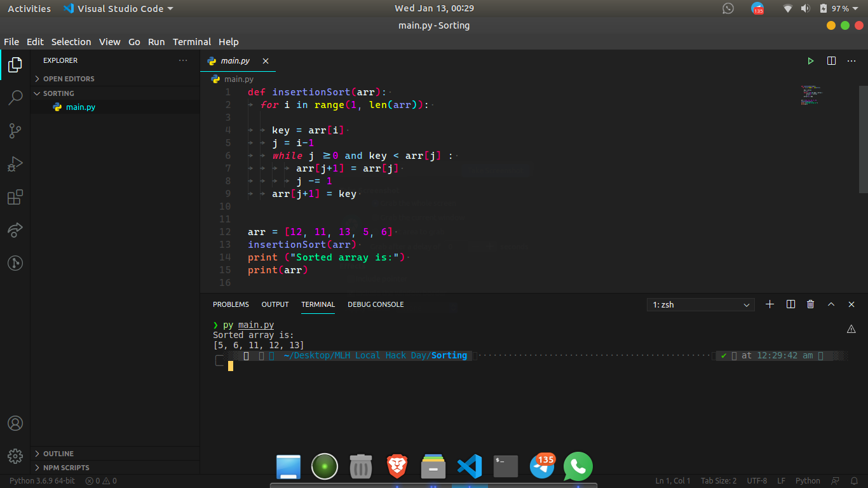
Task: Select main.py in the Explorer tree
Action: [x=81, y=107]
